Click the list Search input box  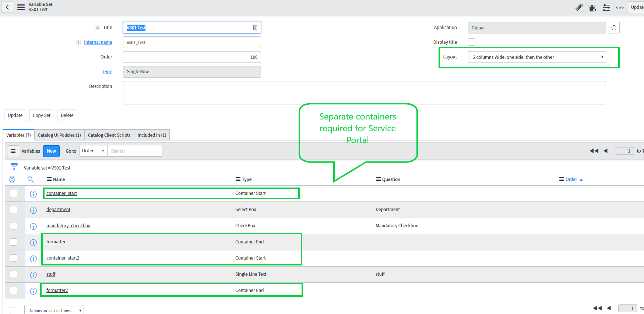[135, 151]
